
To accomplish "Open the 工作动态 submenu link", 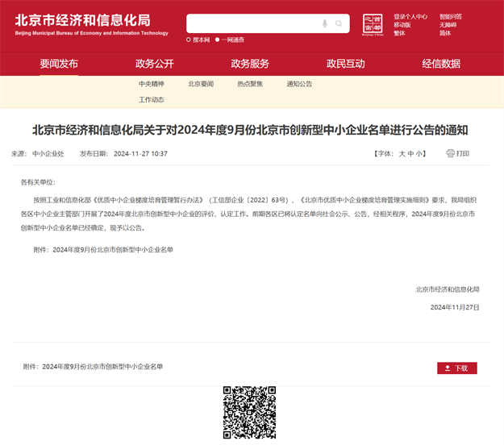I will 151,100.
